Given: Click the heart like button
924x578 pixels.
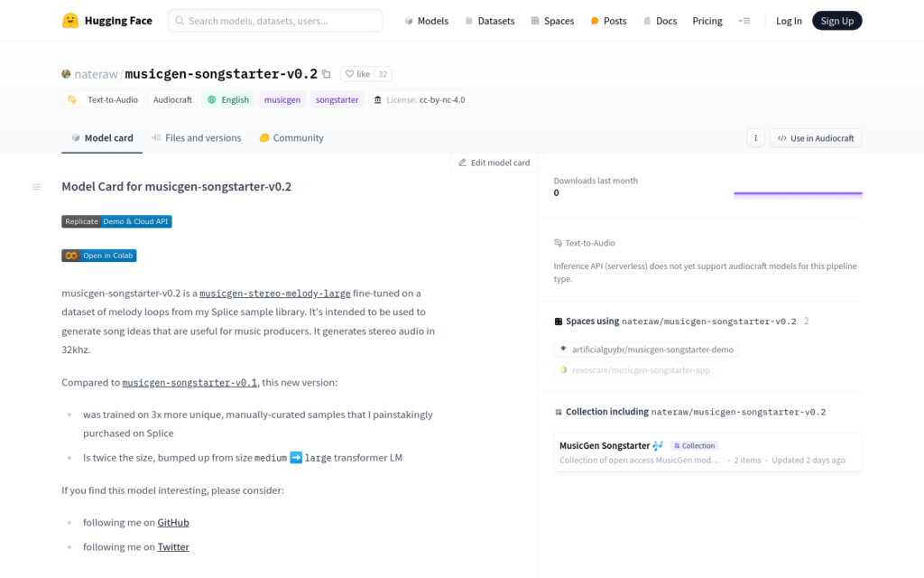Looking at the screenshot, I should click(357, 74).
